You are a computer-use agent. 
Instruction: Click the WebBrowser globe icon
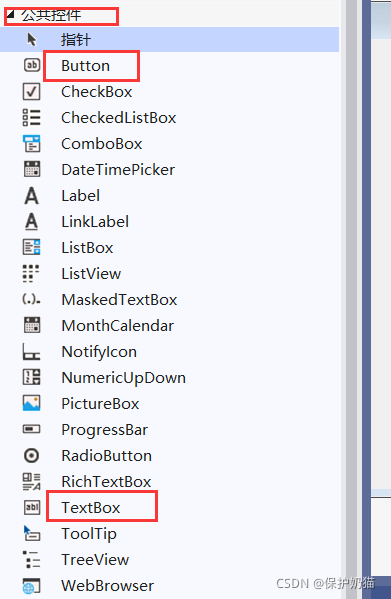pyautogui.click(x=31, y=586)
